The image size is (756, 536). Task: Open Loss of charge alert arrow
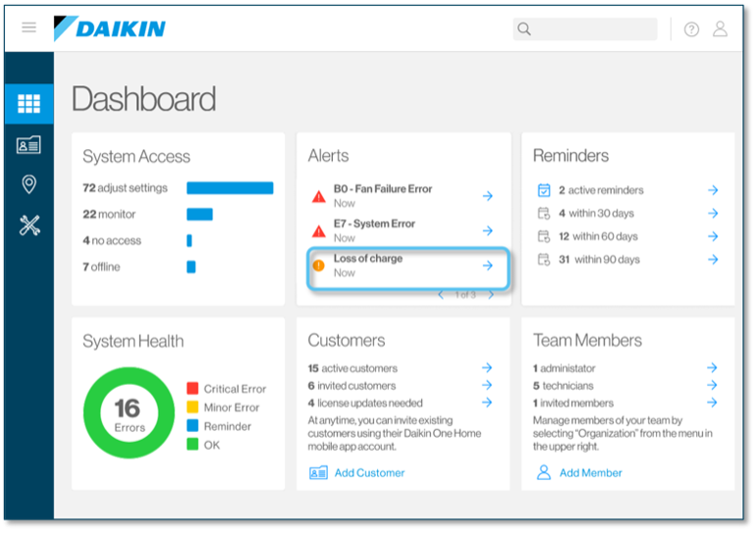point(488,266)
